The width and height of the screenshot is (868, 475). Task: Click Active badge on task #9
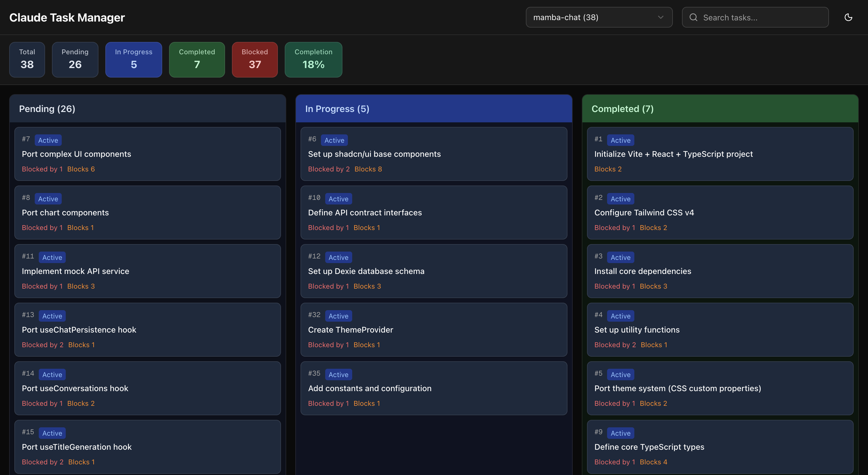620,433
